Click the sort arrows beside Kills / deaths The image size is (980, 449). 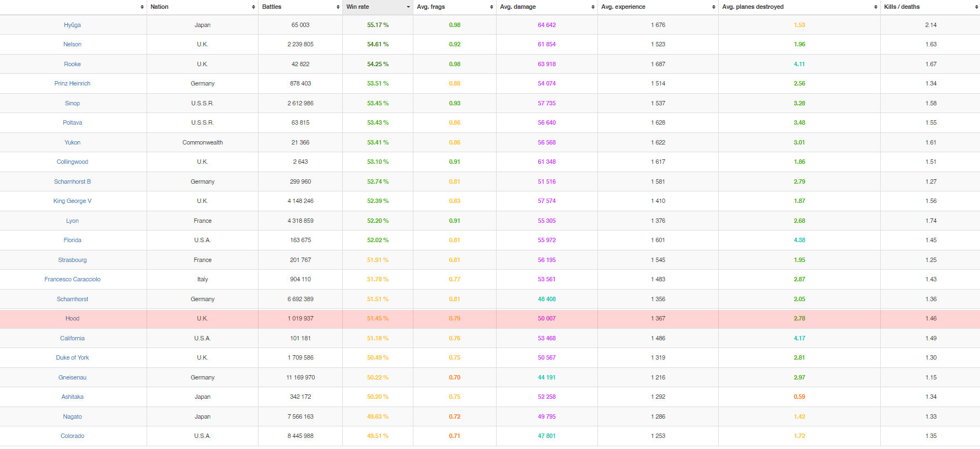pos(976,7)
